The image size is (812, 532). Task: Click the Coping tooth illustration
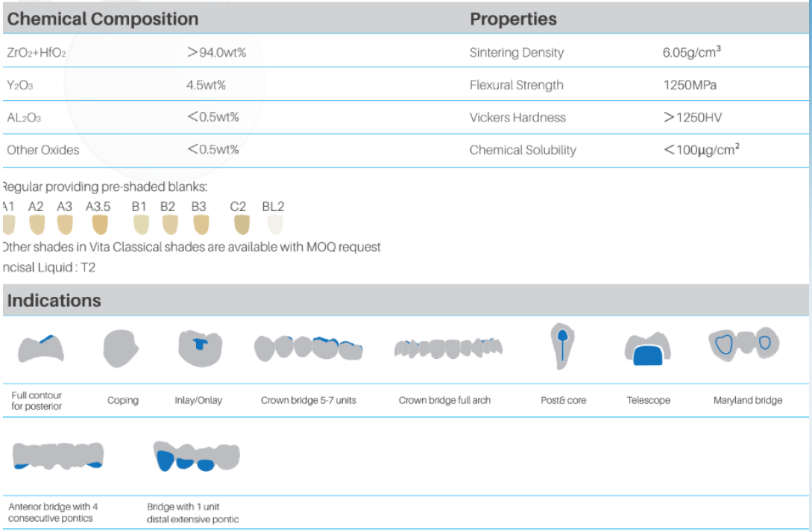coord(121,348)
